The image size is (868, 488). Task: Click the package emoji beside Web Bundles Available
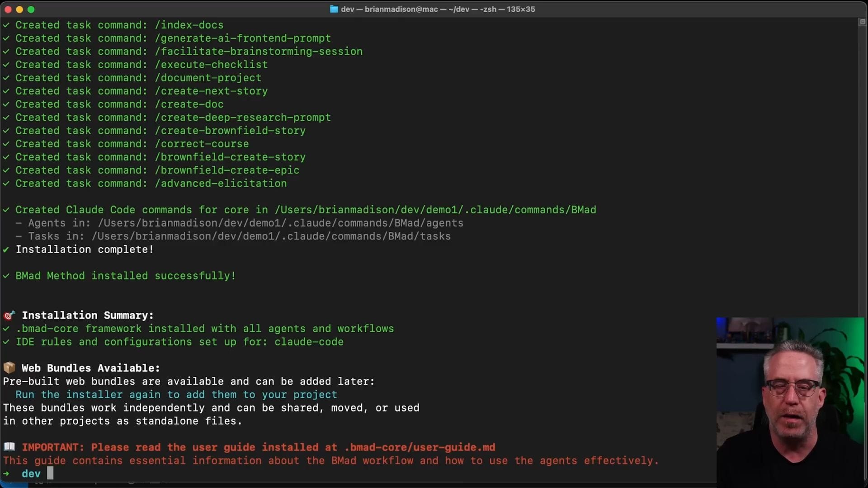[9, 368]
